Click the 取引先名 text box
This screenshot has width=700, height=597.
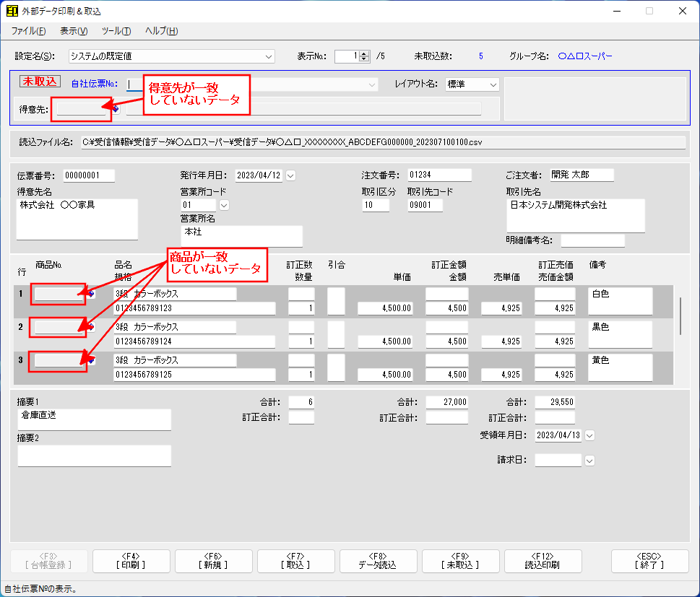click(x=576, y=216)
